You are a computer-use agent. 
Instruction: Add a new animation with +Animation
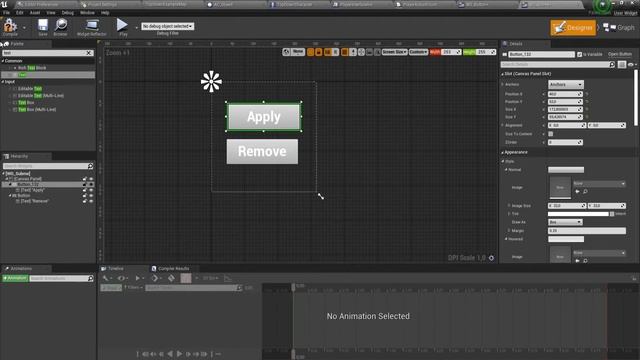15,278
